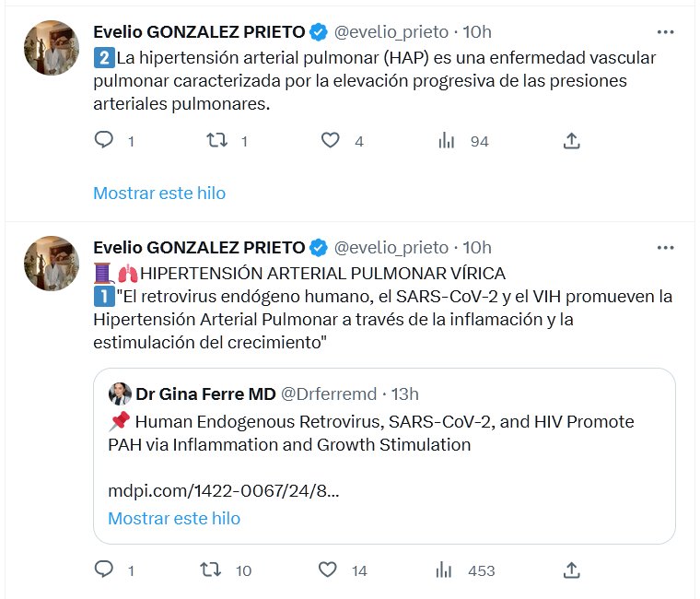Open more options menu on second tweet

click(665, 247)
